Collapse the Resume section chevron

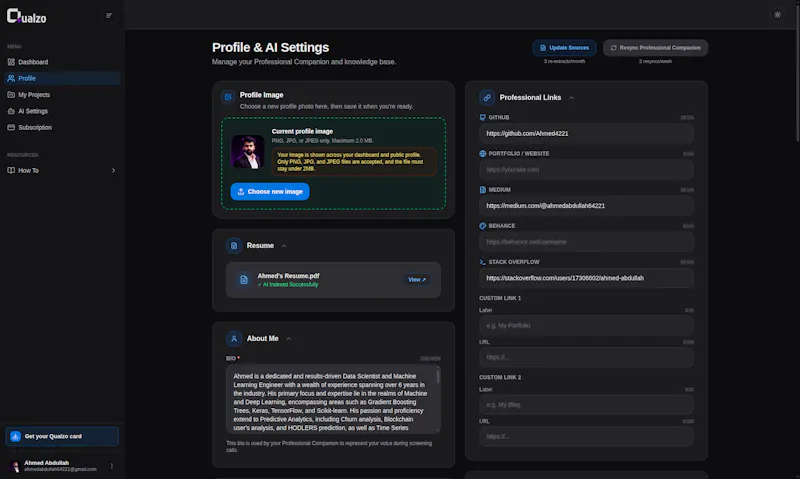tap(284, 246)
